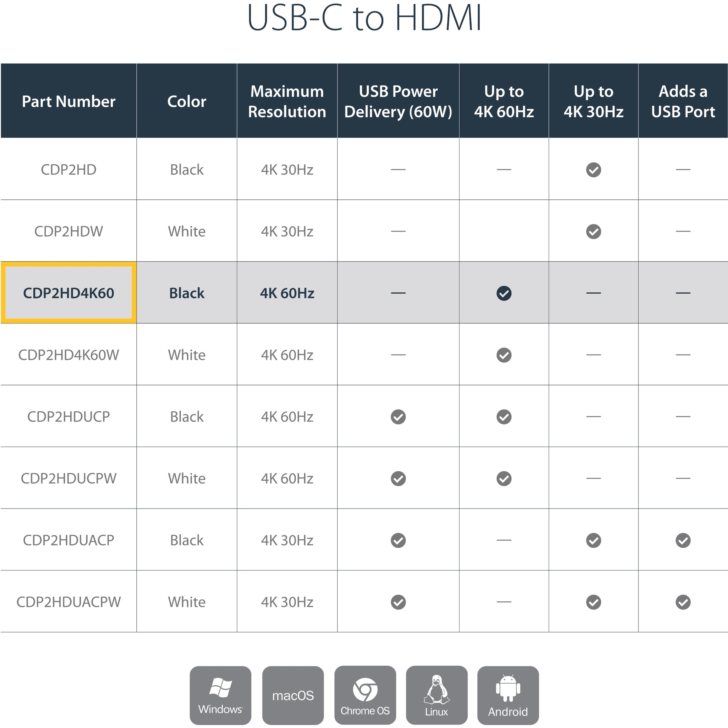Click the Part Number column header
Image resolution: width=728 pixels, height=728 pixels.
(x=69, y=101)
